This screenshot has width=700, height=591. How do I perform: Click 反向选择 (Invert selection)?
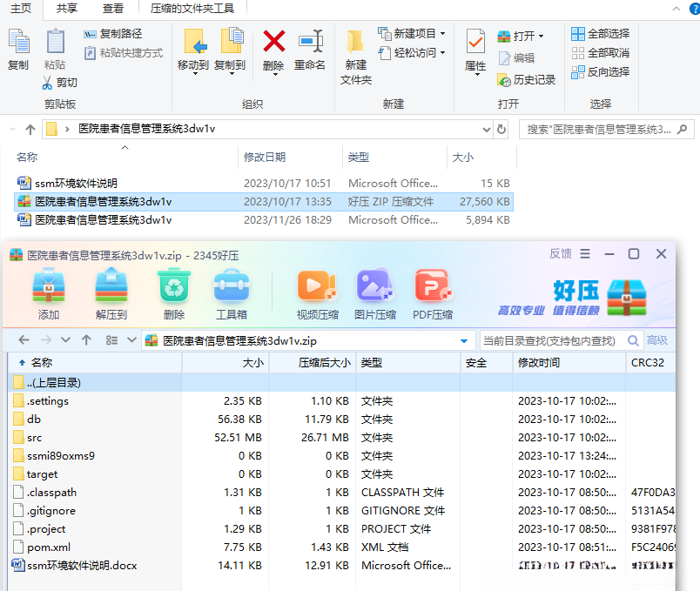[601, 72]
